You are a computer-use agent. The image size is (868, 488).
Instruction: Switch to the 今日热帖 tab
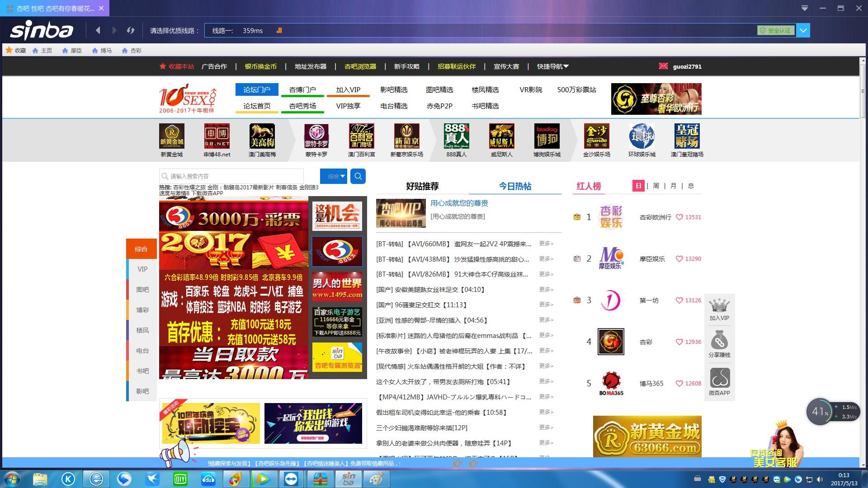pyautogui.click(x=515, y=186)
